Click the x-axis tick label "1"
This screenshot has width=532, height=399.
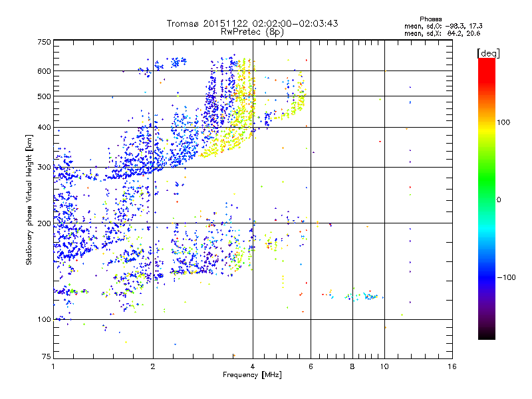[x=53, y=366]
